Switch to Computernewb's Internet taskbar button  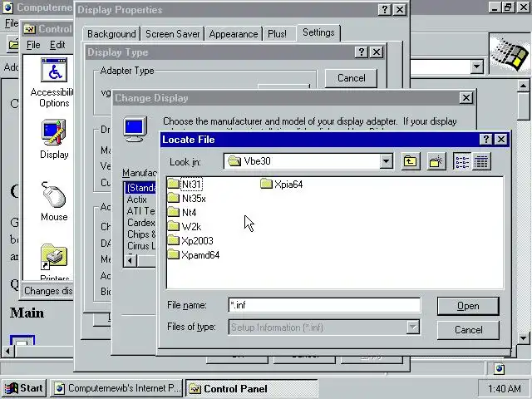coord(116,388)
